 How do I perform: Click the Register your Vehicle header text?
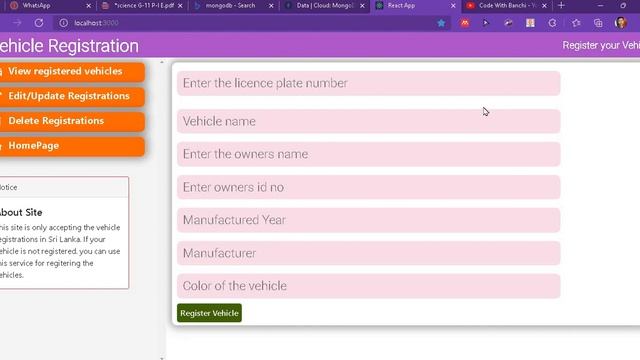pos(601,45)
